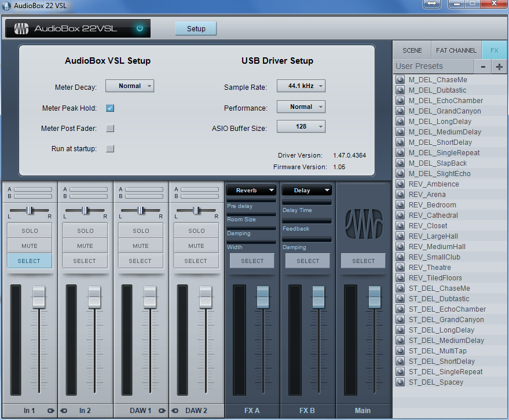Click the stereo link icon on In 1

click(50, 411)
